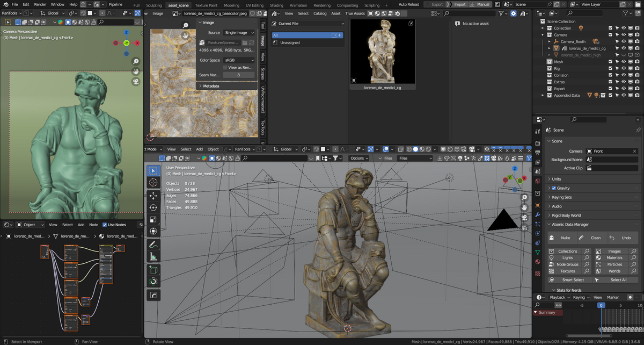The height and width of the screenshot is (345, 644).
Task: Open the Physics properties tab icon
Action: pyautogui.click(x=538, y=233)
